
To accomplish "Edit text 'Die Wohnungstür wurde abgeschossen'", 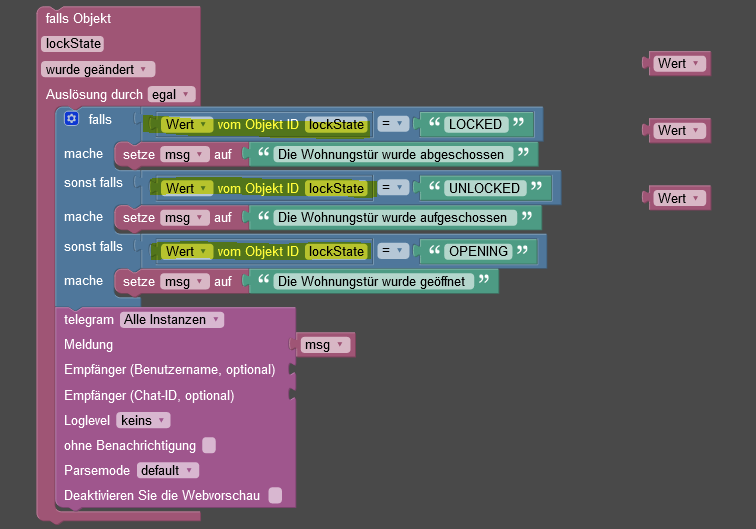I will click(x=392, y=154).
